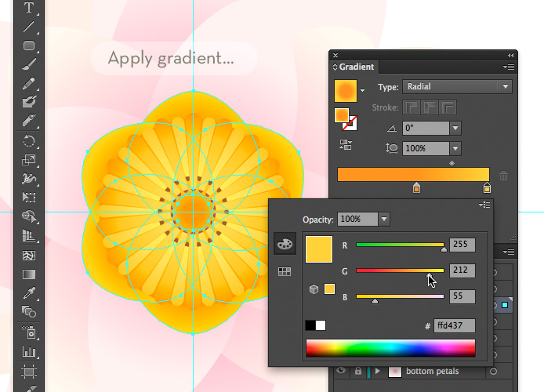Select the Blend tool

click(x=29, y=312)
